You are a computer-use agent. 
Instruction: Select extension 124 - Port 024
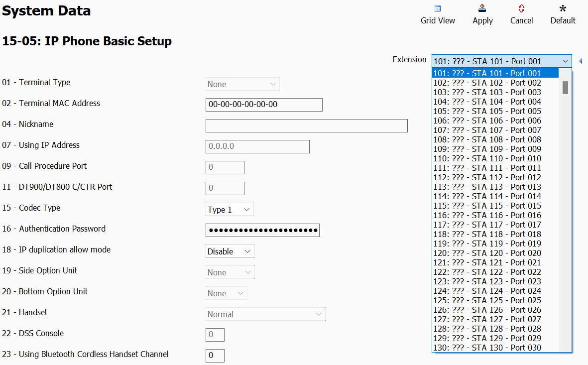pos(495,291)
